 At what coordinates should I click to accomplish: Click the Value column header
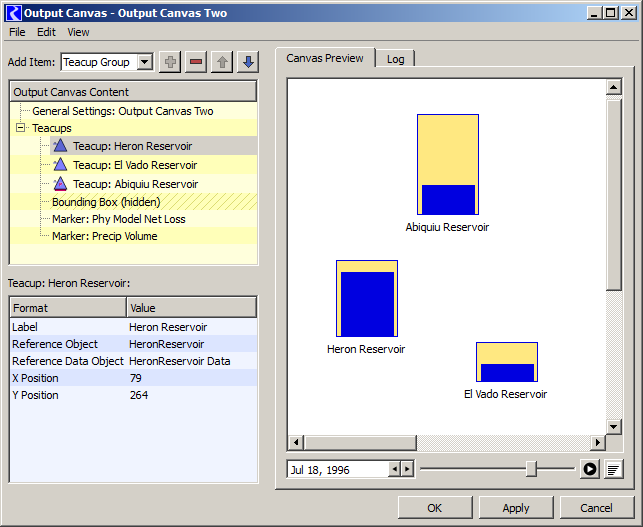[x=192, y=308]
